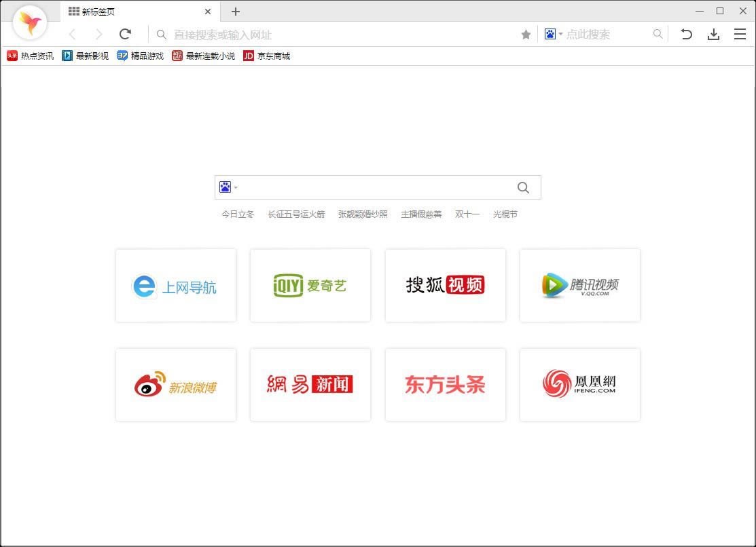This screenshot has width=756, height=547.
Task: Open the downloads icon in toolbar
Action: point(713,34)
